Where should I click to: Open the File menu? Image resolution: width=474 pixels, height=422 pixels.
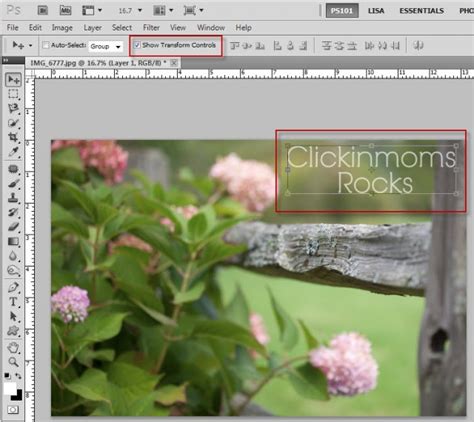tap(13, 28)
